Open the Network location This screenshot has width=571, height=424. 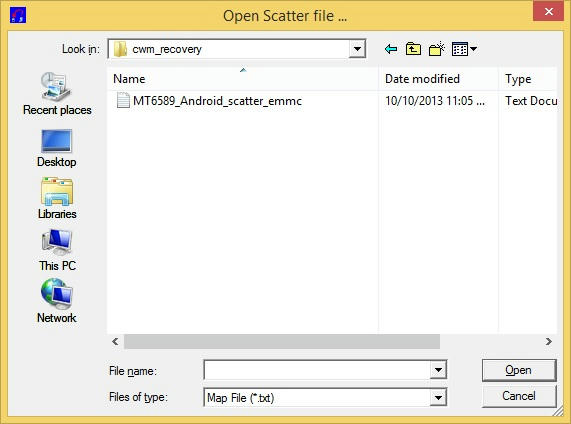pos(57,301)
